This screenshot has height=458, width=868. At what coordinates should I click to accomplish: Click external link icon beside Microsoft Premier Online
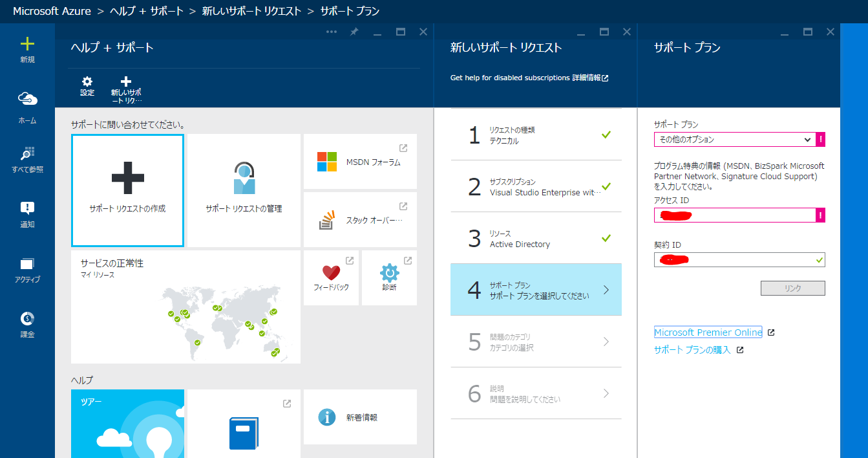[x=770, y=333]
